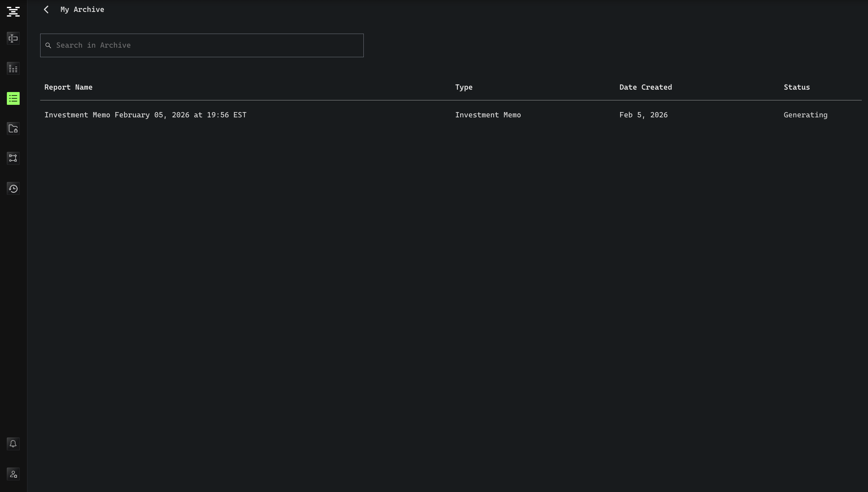This screenshot has height=492, width=868.
Task: Click the Generating status of the memo
Action: click(x=805, y=115)
